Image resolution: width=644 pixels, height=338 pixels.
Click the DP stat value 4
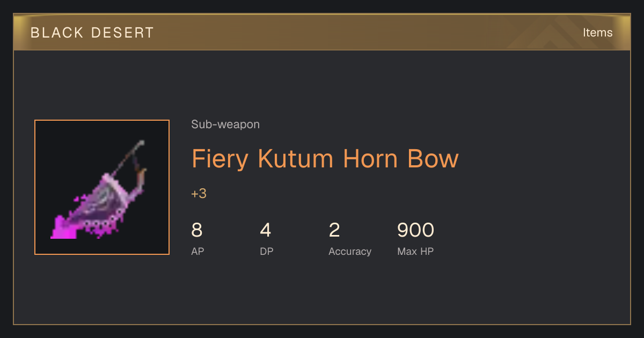(266, 230)
